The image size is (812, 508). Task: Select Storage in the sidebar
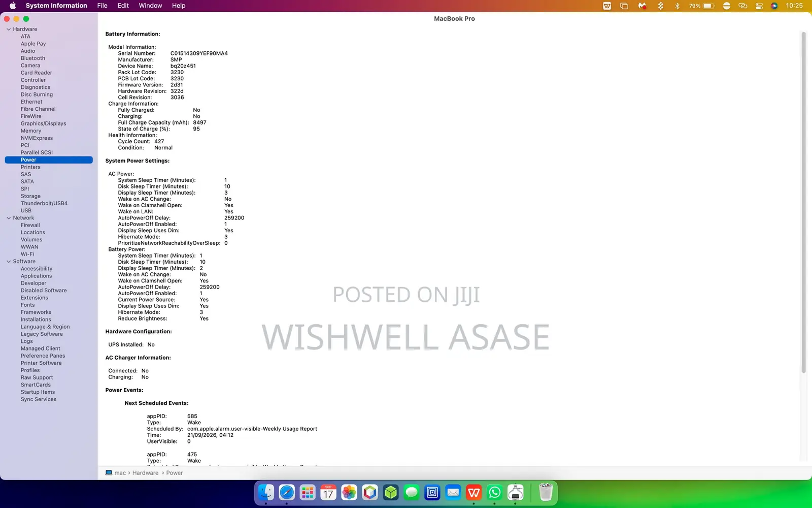(x=30, y=196)
